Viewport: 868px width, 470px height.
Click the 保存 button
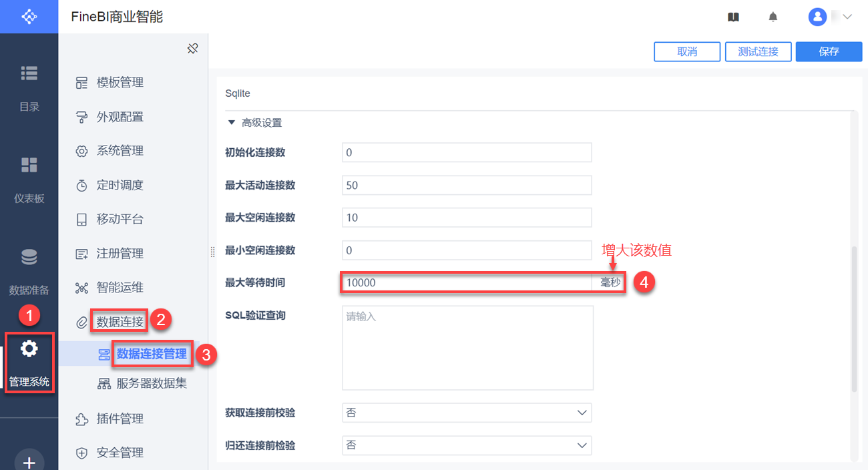point(829,51)
